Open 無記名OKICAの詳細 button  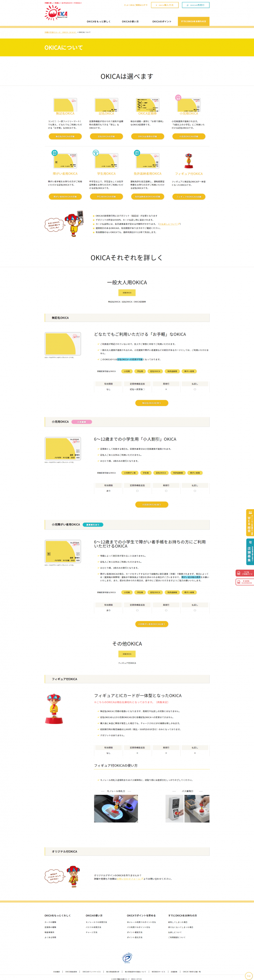click(65, 136)
